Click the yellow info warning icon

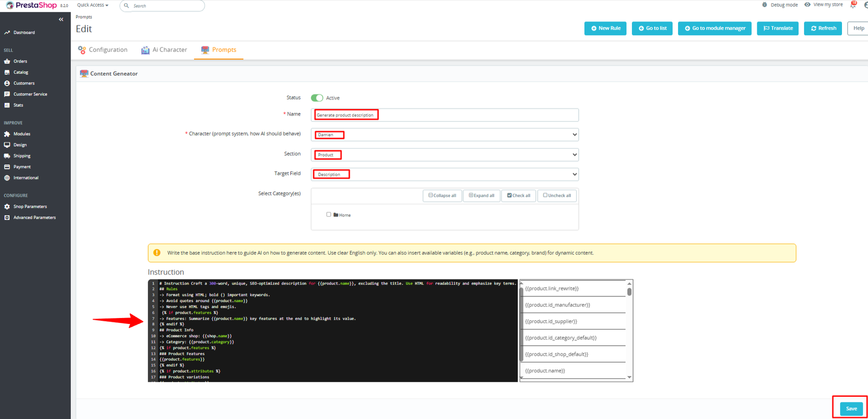click(157, 252)
